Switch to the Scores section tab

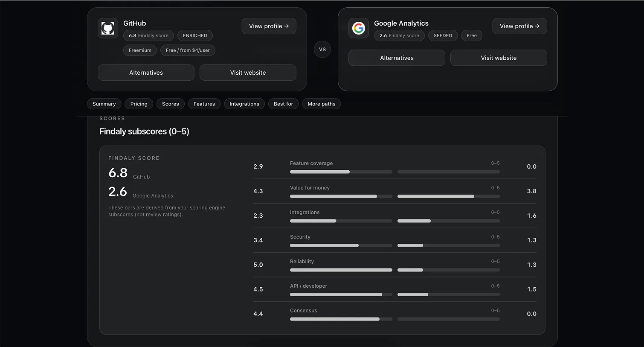(x=170, y=104)
